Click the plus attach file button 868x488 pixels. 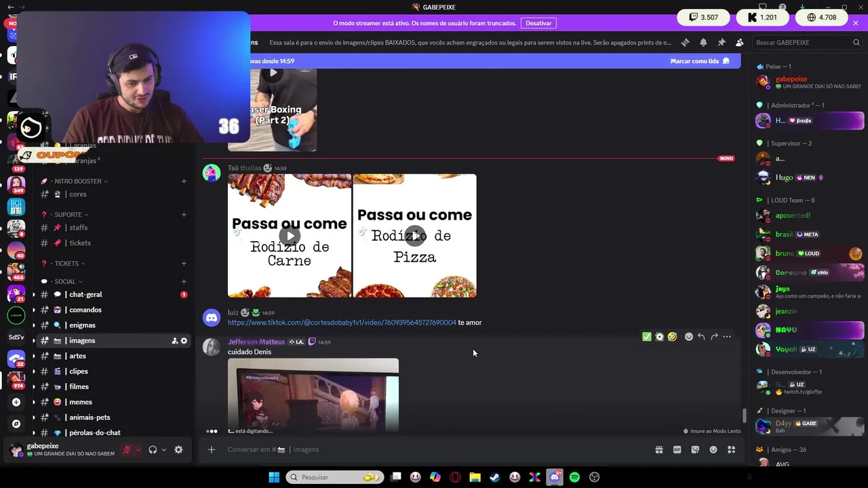pyautogui.click(x=212, y=449)
